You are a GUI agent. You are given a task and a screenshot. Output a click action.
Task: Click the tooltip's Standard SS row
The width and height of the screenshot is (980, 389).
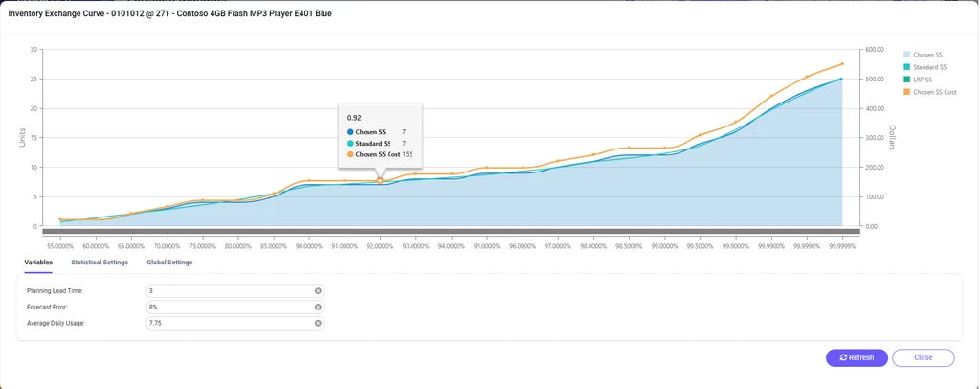pyautogui.click(x=377, y=143)
